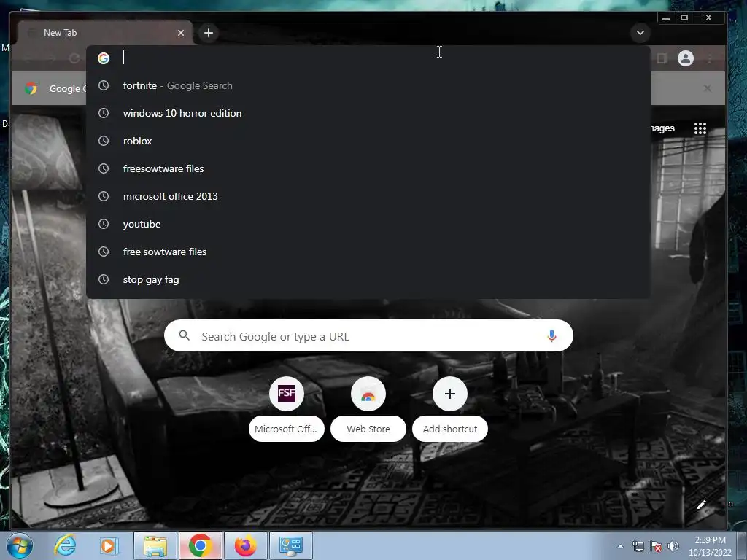Click clock icon beside youtube suggestion
This screenshot has width=747, height=560.
click(104, 224)
